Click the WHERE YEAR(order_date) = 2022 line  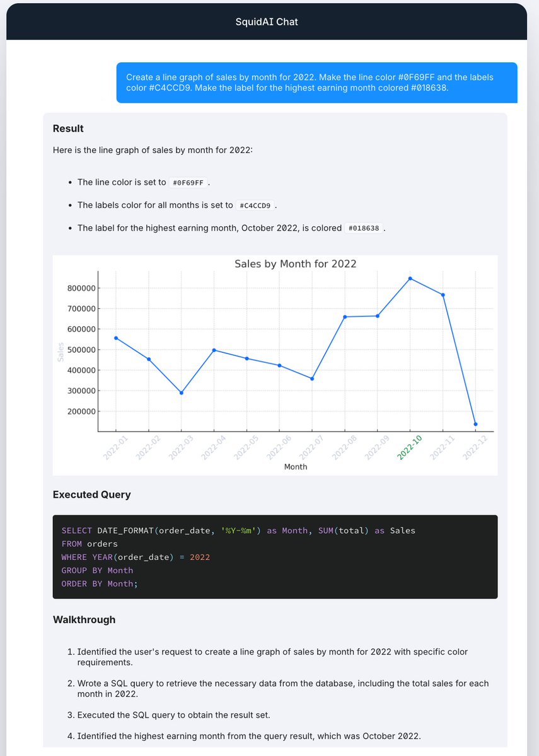coord(136,557)
